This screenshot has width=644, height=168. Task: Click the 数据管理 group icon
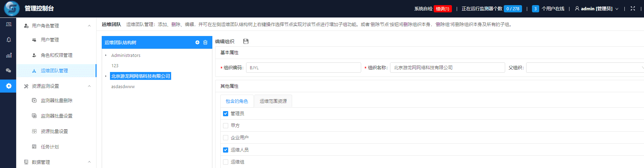[26, 162]
